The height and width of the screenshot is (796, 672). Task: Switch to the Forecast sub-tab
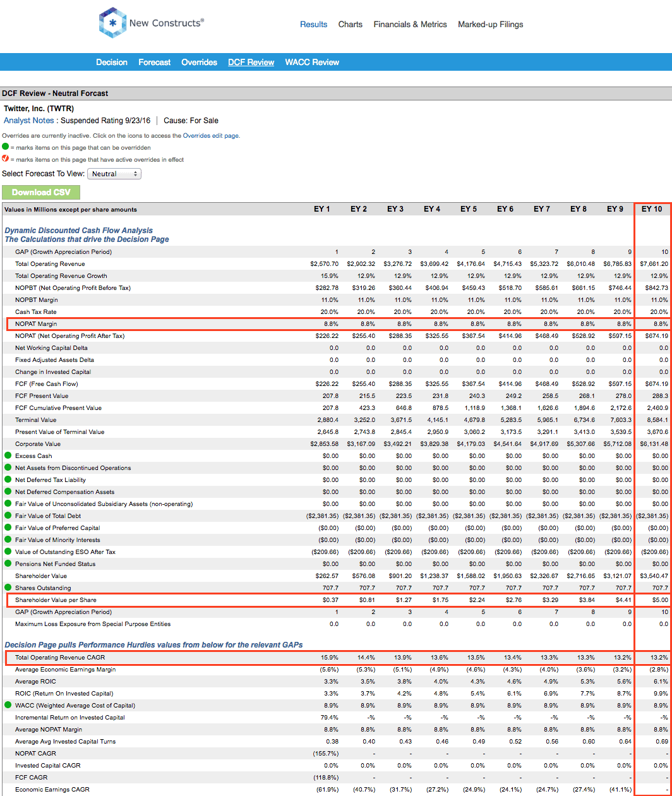pos(155,62)
